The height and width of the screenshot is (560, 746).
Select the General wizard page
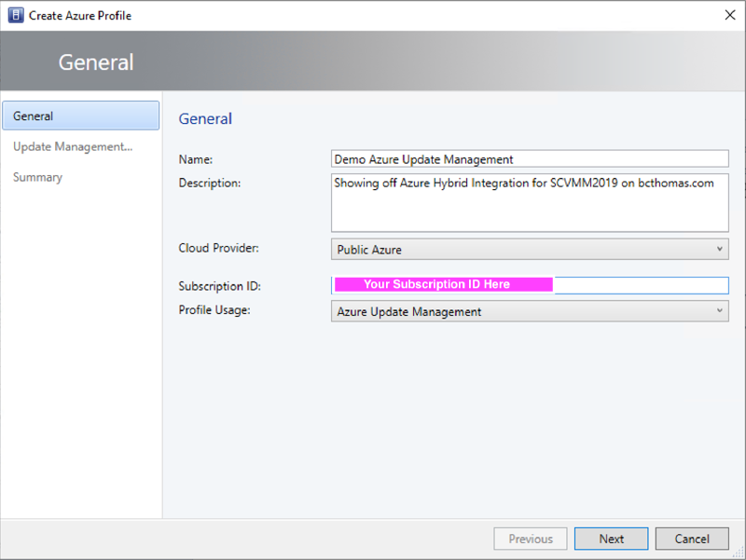(81, 116)
